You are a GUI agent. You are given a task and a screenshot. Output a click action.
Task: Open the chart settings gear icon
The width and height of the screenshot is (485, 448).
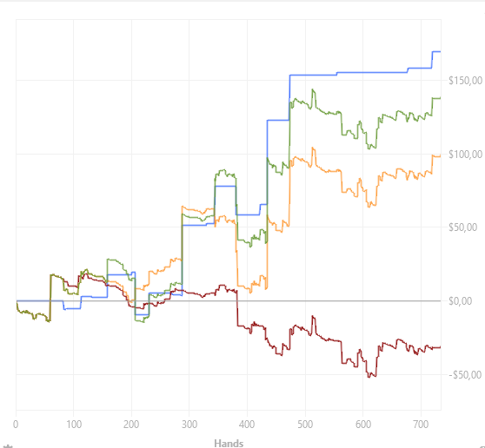pos(9,446)
